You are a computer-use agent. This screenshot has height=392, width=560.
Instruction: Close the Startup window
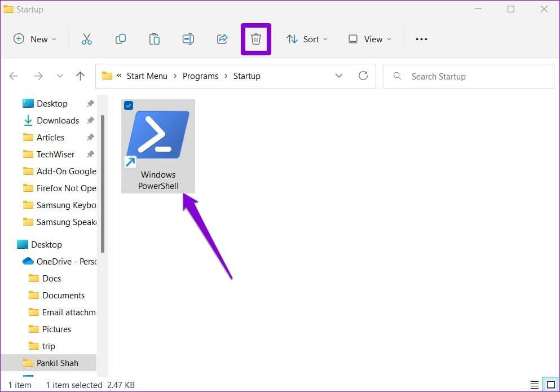pos(544,9)
